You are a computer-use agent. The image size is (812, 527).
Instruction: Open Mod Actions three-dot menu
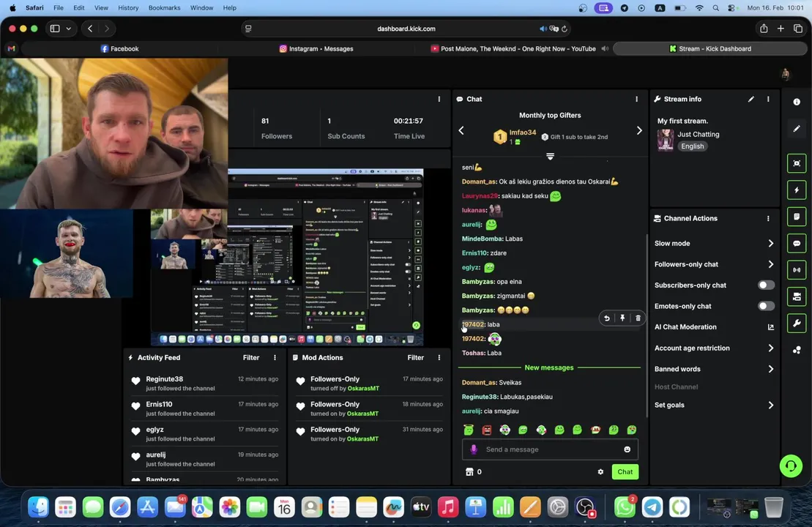439,357
